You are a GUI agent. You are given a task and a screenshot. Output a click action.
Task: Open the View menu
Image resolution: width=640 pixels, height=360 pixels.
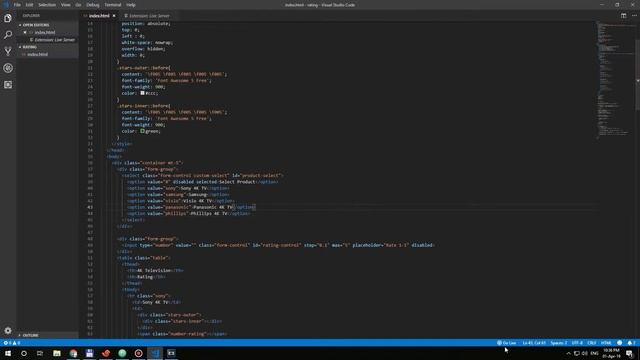tap(65, 5)
